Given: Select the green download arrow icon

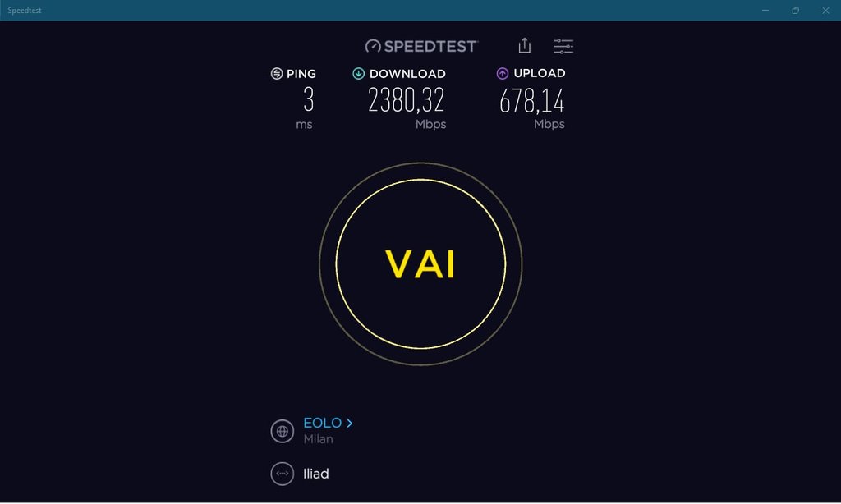Looking at the screenshot, I should (358, 73).
